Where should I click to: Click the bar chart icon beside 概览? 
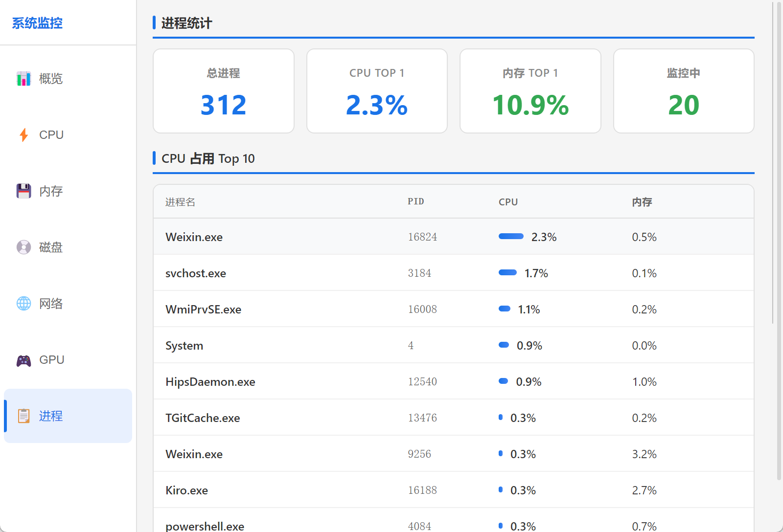(x=23, y=79)
